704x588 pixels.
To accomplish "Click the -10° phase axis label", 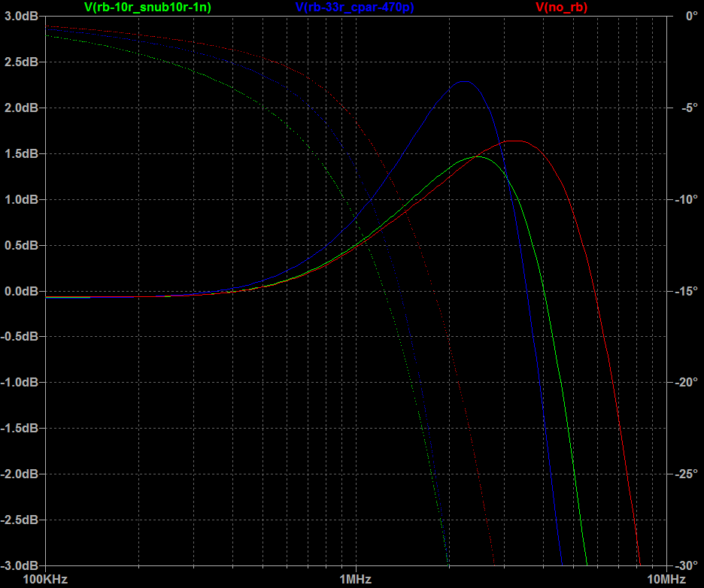I will point(686,199).
